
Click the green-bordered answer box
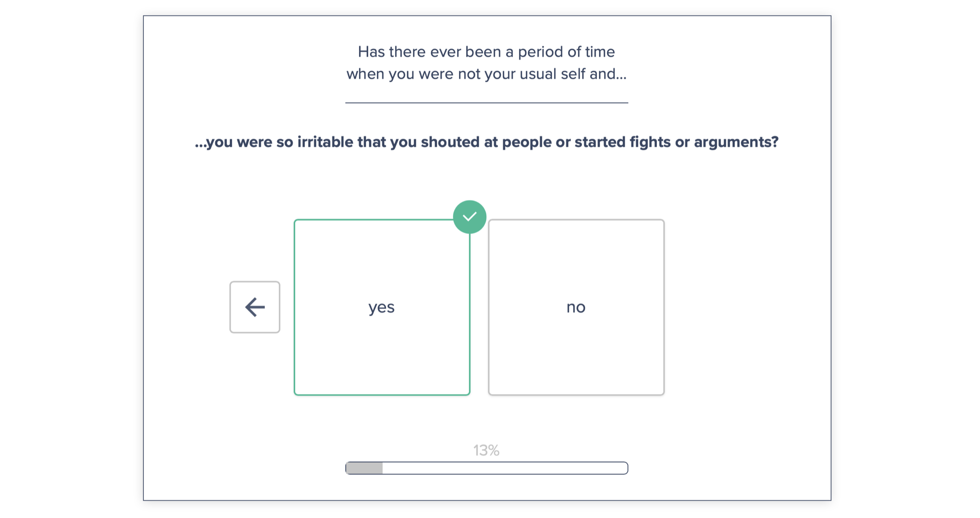(382, 349)
